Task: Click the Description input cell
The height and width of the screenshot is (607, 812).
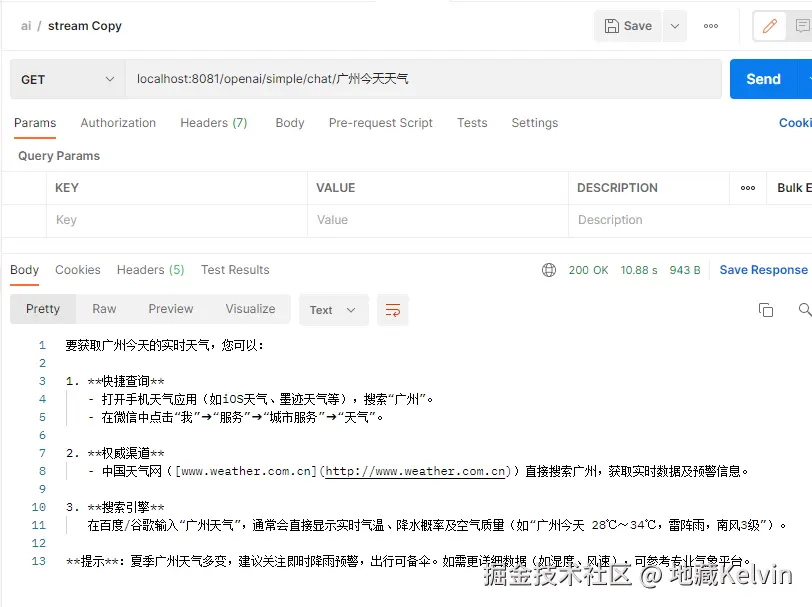Action: point(690,220)
